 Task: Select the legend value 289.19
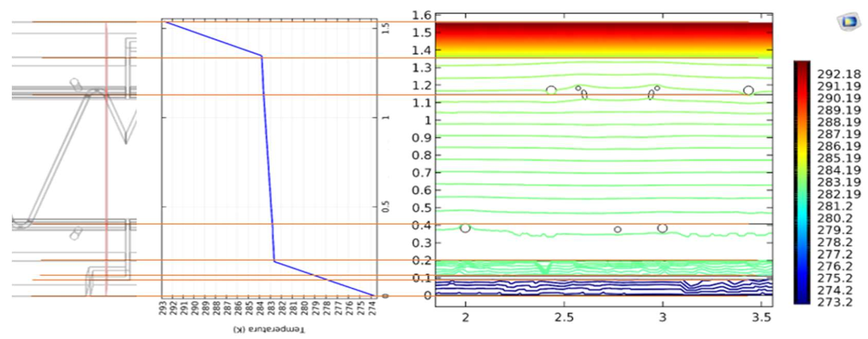pos(839,110)
